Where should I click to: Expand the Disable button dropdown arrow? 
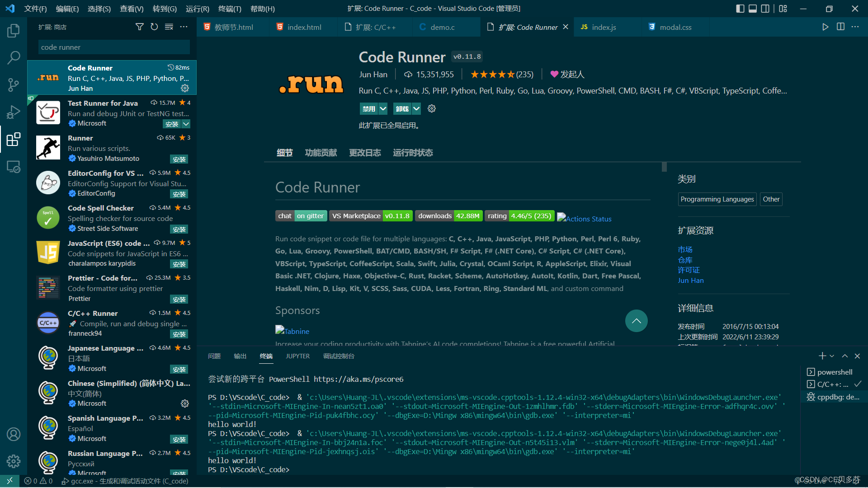pos(383,108)
